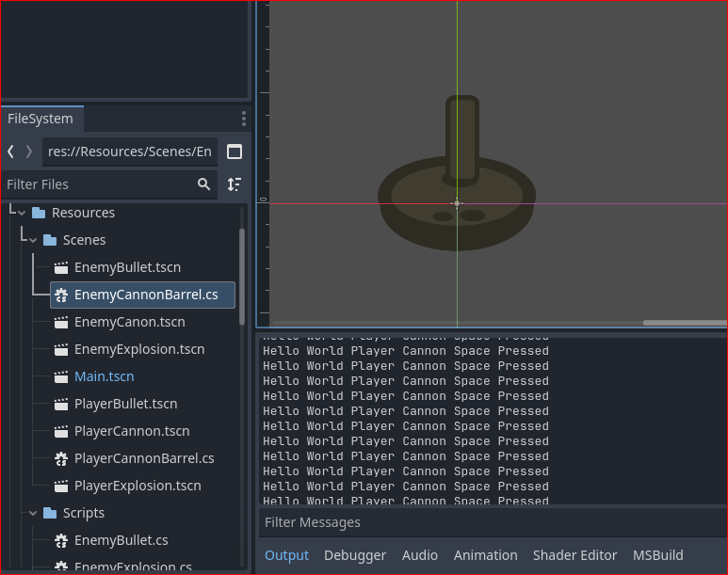
Task: Open the file sort options button
Action: point(235,184)
